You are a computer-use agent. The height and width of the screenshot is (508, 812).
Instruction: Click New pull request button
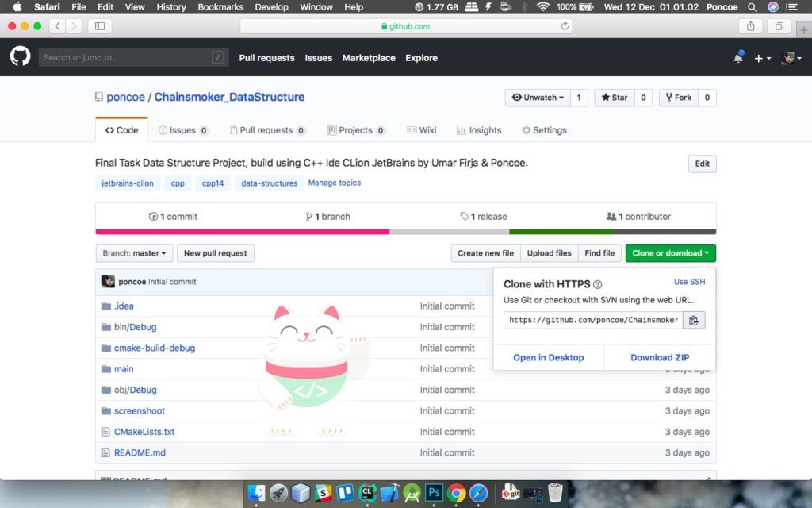[216, 253]
